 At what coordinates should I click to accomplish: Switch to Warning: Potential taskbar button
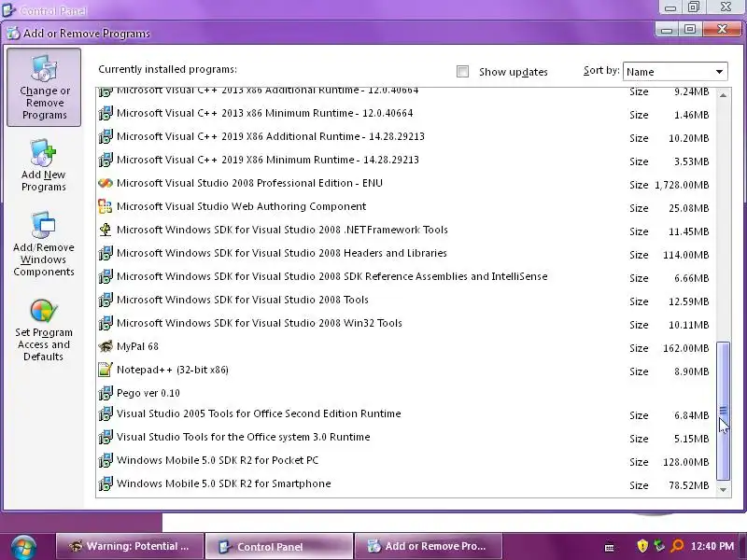pyautogui.click(x=130, y=546)
